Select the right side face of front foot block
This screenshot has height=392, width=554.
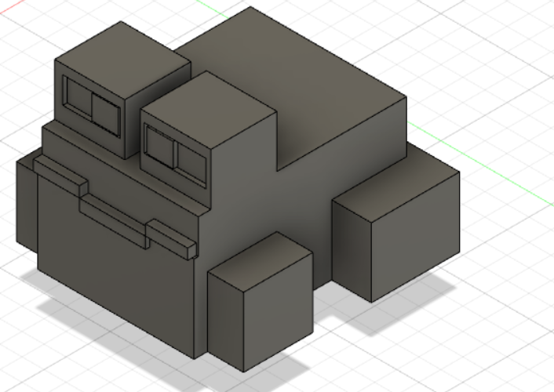point(279,311)
